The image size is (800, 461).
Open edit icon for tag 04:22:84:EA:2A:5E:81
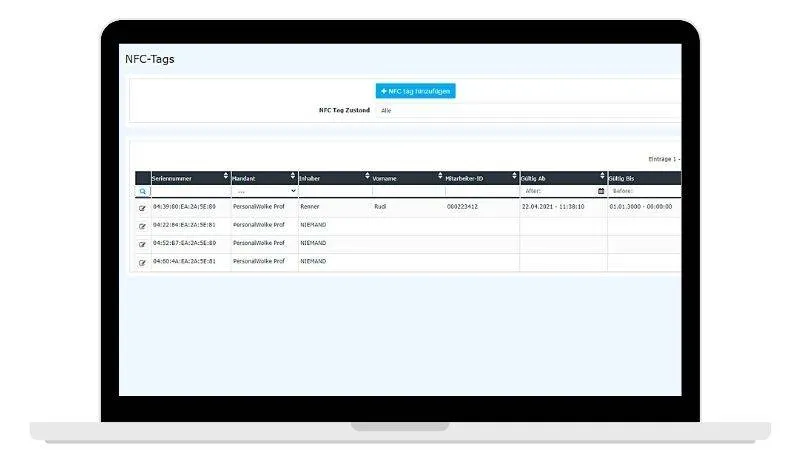click(142, 226)
